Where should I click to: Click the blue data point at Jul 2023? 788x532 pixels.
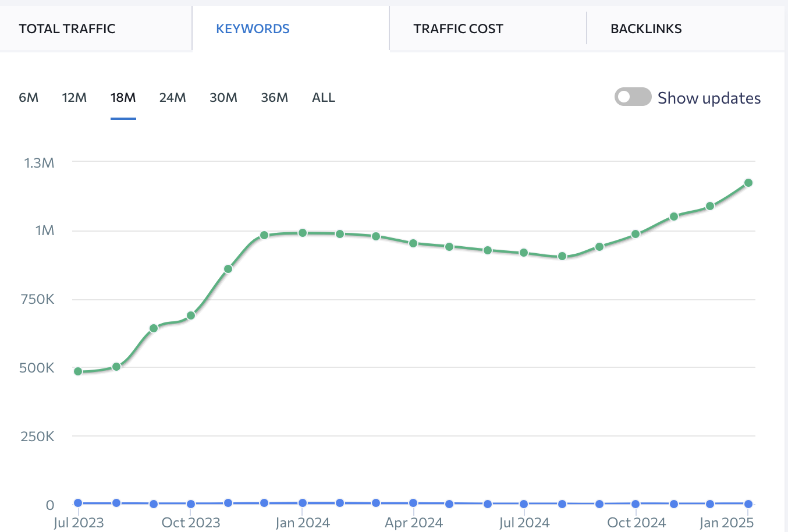click(78, 503)
